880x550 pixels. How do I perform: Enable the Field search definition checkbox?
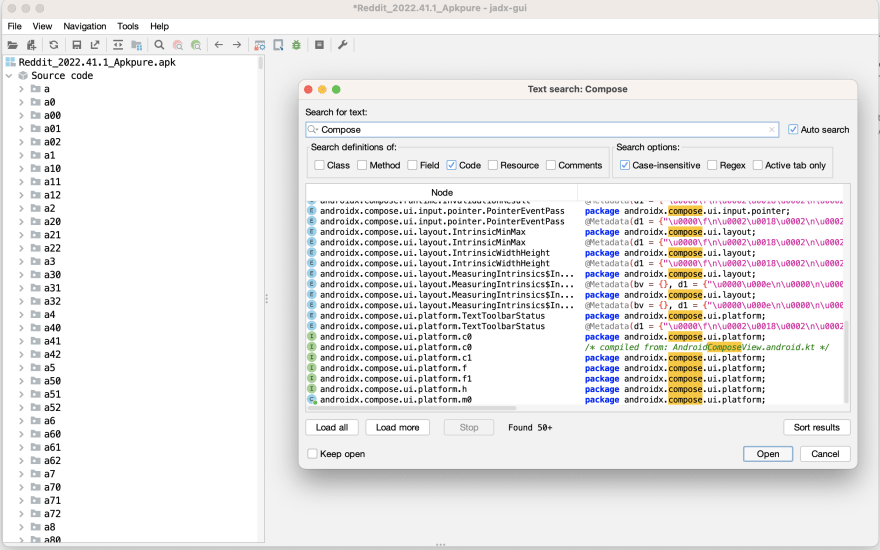click(412, 165)
